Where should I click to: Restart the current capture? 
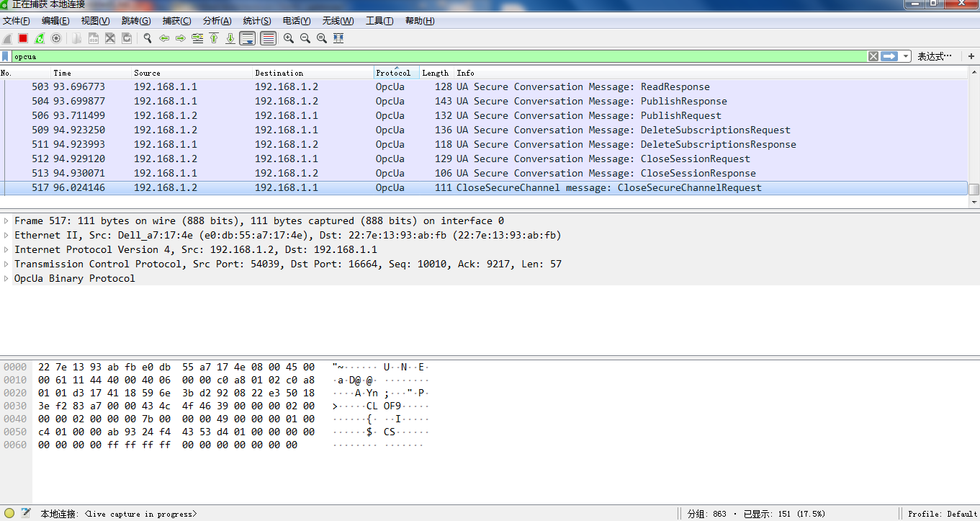coord(40,38)
